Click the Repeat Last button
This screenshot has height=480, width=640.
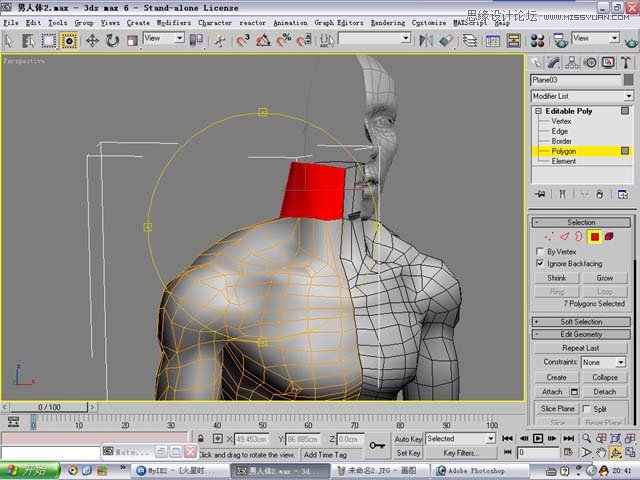click(580, 348)
